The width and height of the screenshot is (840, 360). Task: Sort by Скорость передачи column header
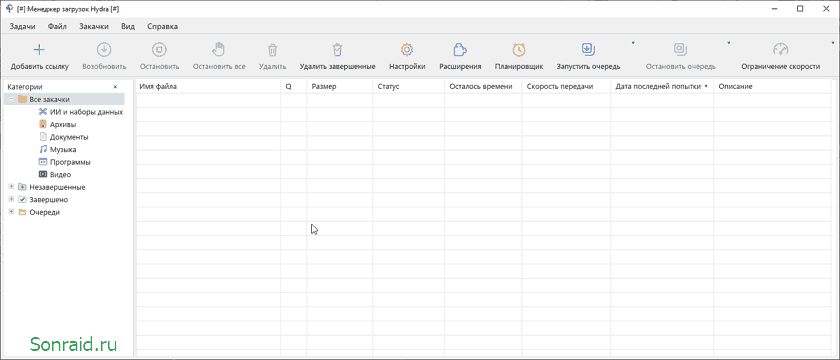pyautogui.click(x=566, y=86)
